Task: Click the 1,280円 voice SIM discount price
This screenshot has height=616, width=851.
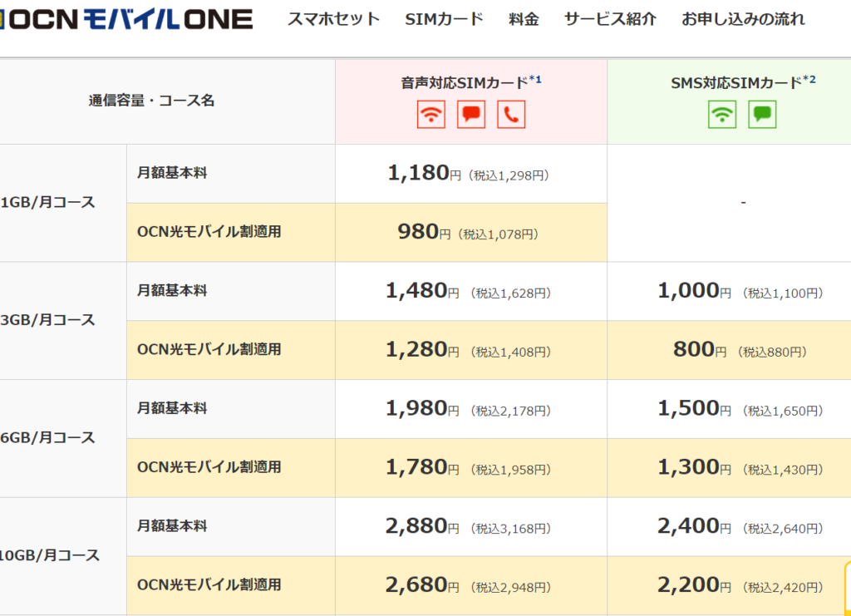Action: coord(469,350)
